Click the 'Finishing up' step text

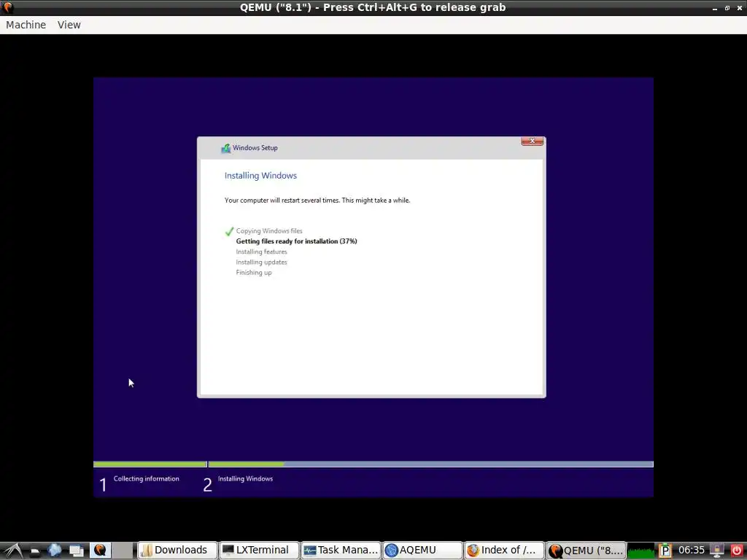pos(253,273)
